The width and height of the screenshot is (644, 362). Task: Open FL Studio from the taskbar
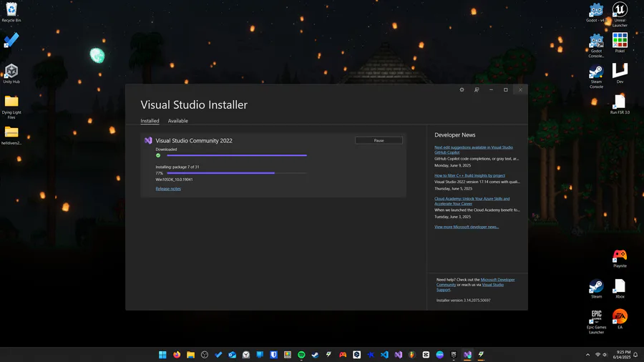[412, 355]
